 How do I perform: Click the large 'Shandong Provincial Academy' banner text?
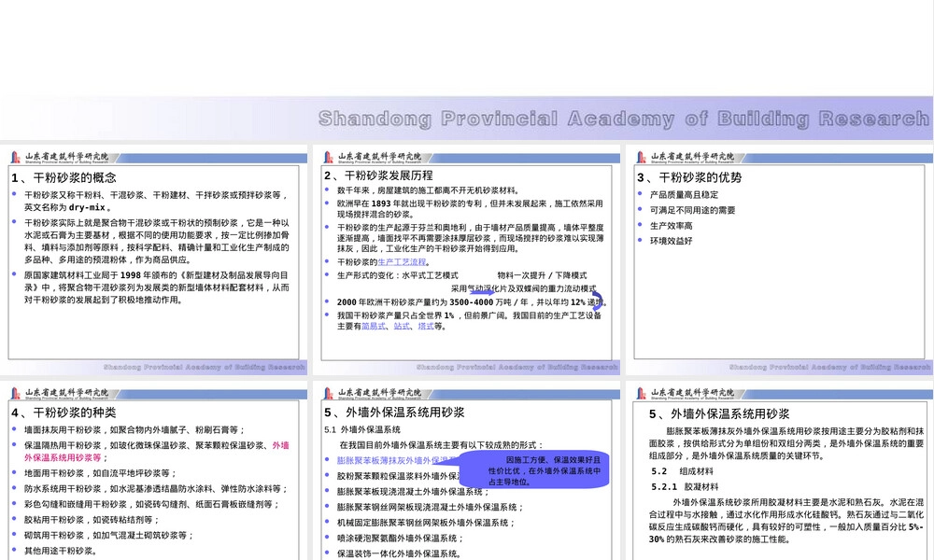623,119
